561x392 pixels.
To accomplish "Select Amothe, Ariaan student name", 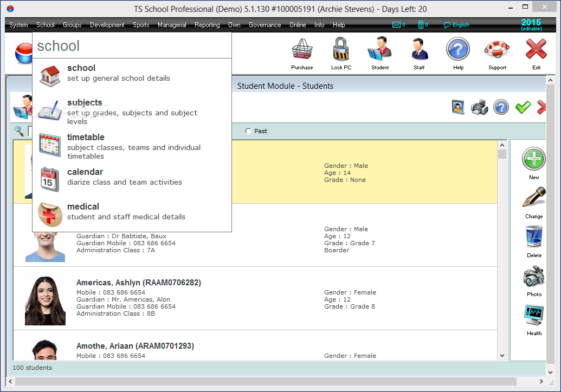I will (x=135, y=346).
